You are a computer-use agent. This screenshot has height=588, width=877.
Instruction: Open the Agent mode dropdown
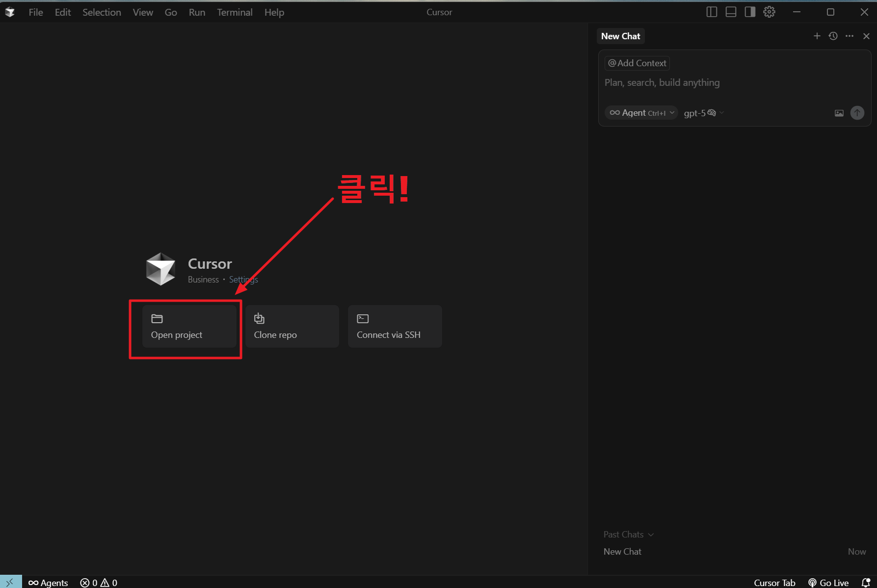[641, 113]
